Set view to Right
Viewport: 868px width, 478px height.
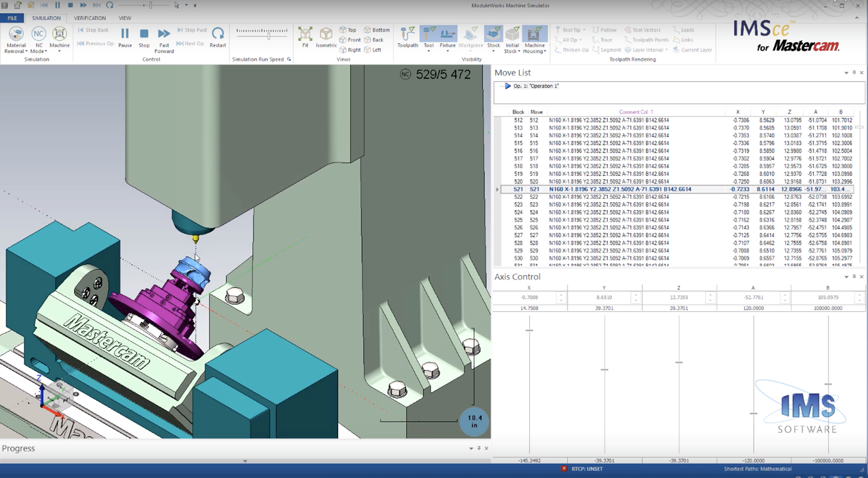pyautogui.click(x=350, y=50)
